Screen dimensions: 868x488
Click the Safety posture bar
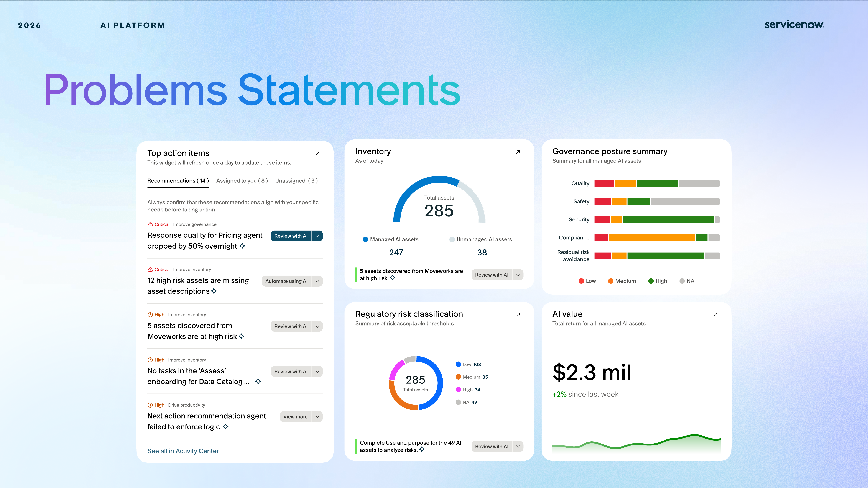coord(657,202)
